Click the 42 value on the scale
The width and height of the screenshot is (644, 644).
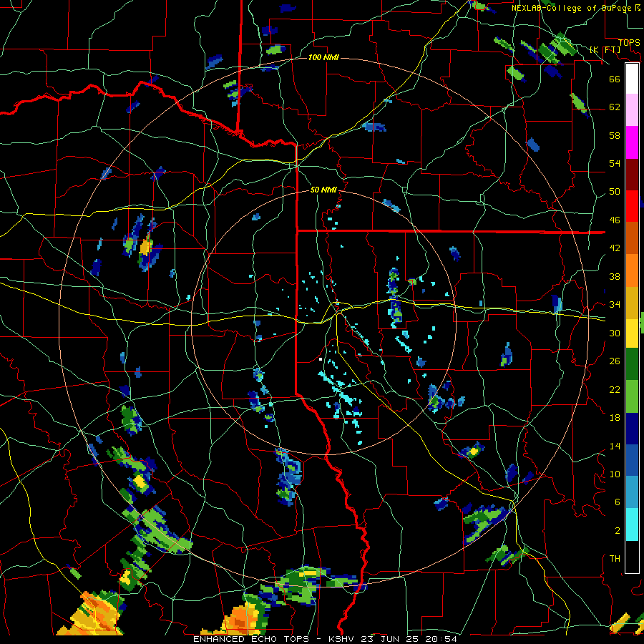click(615, 248)
